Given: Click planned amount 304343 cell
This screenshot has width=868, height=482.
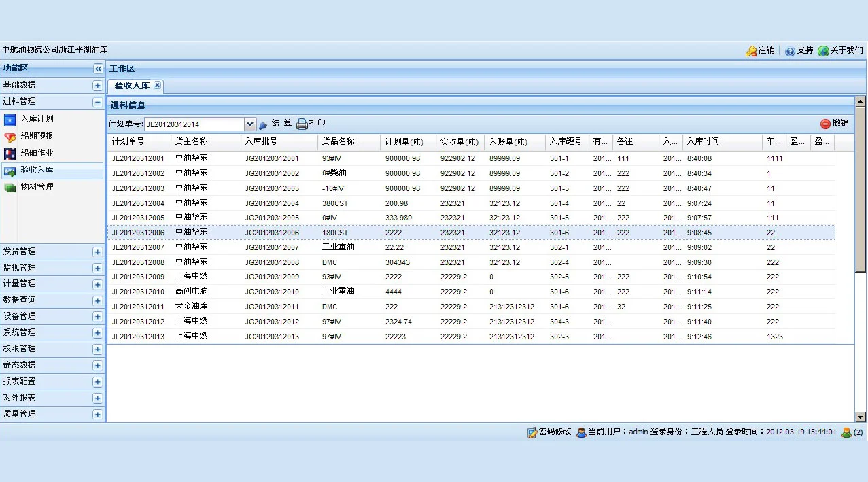Looking at the screenshot, I should pyautogui.click(x=398, y=262).
